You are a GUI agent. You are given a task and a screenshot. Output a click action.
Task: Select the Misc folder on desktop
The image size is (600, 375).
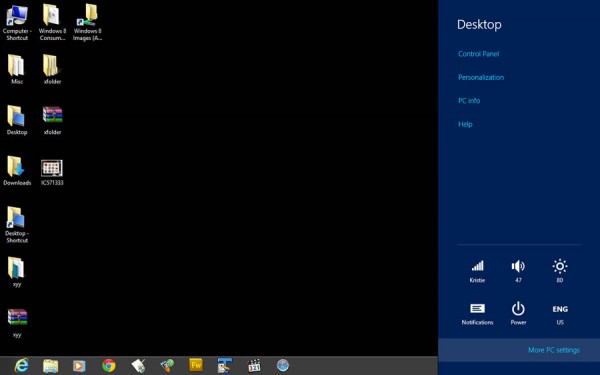point(16,69)
